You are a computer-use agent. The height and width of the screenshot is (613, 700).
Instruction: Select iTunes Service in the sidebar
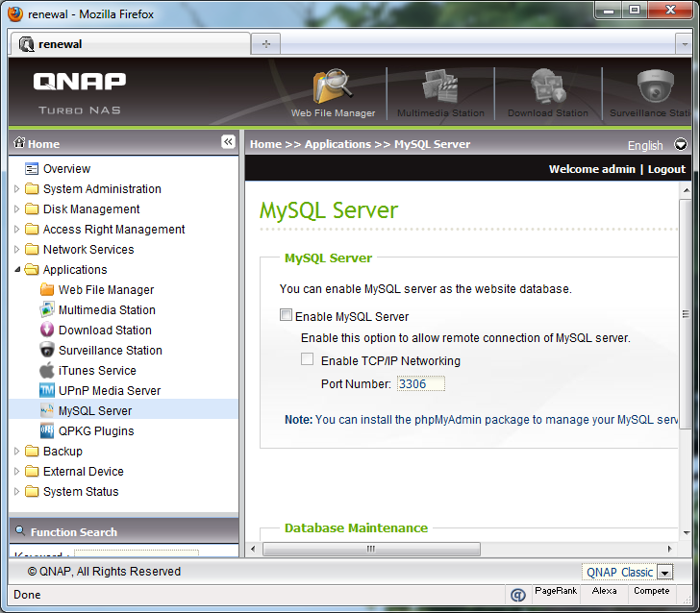tap(96, 371)
